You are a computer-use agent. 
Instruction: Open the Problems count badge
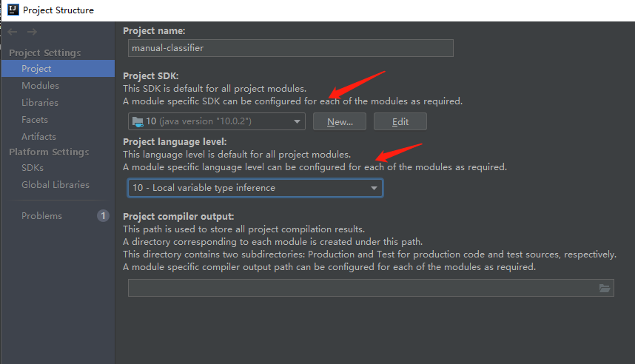pos(103,216)
